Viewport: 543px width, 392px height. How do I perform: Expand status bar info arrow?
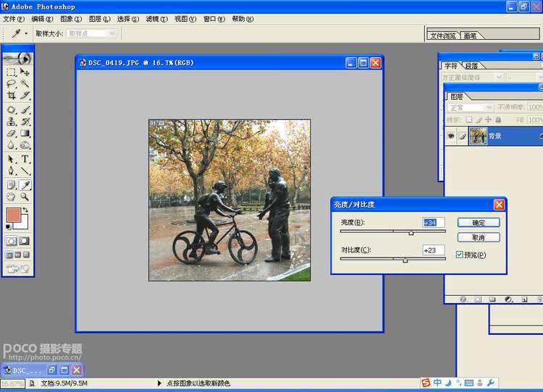point(159,383)
